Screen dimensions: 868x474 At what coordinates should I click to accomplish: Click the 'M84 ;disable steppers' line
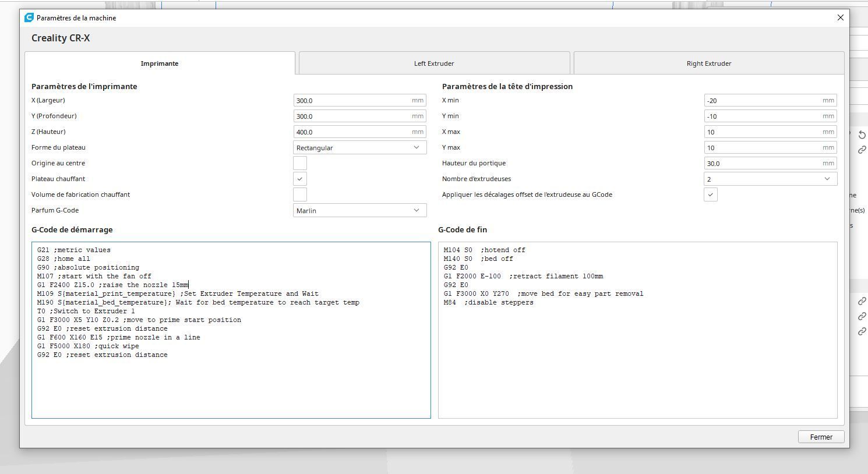488,302
